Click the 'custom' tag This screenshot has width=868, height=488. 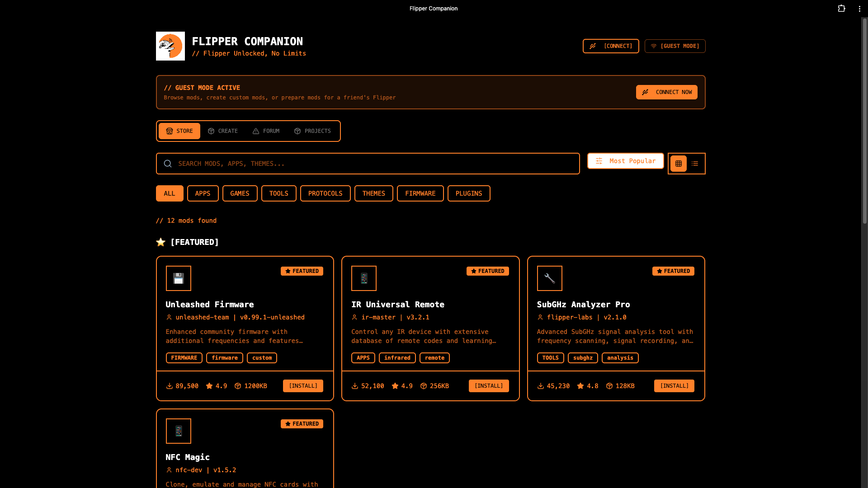tap(262, 358)
